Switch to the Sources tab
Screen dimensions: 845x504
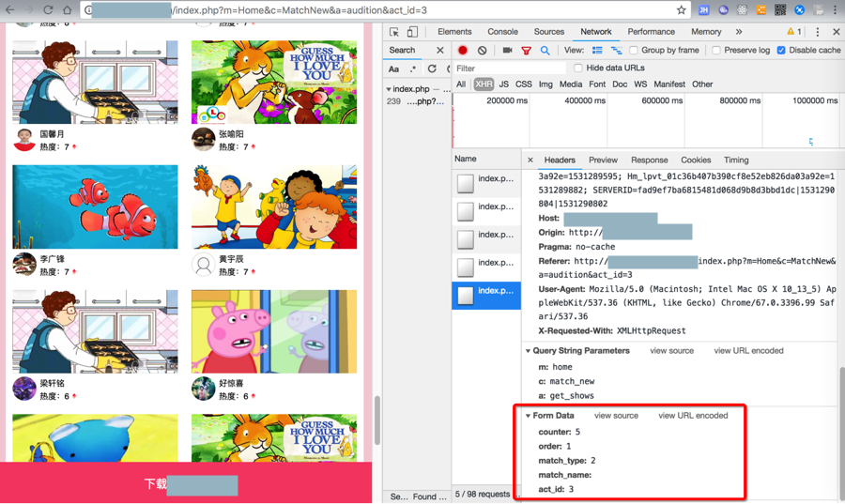pos(549,32)
